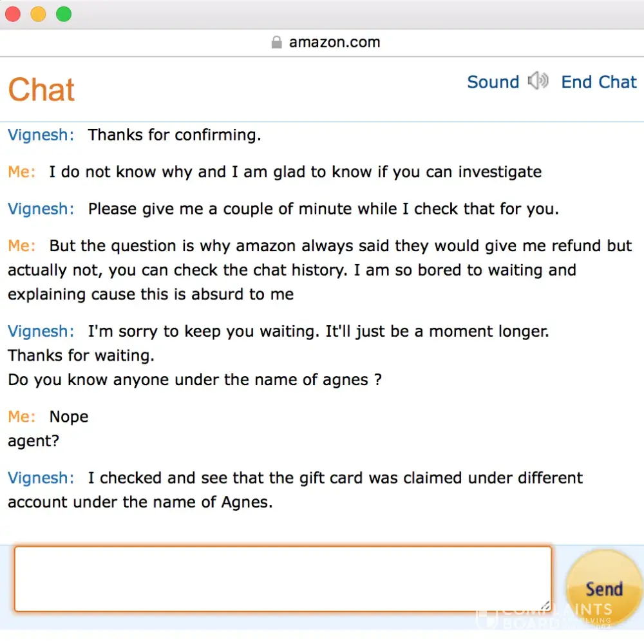Click the green maximize window button
Screen dimensions: 644x644
click(x=63, y=14)
